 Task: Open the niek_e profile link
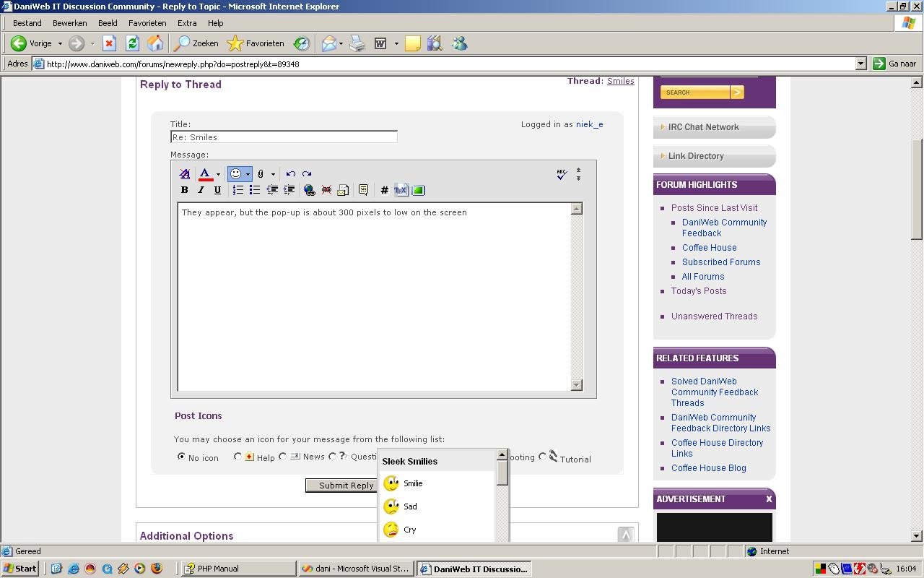pyautogui.click(x=589, y=124)
